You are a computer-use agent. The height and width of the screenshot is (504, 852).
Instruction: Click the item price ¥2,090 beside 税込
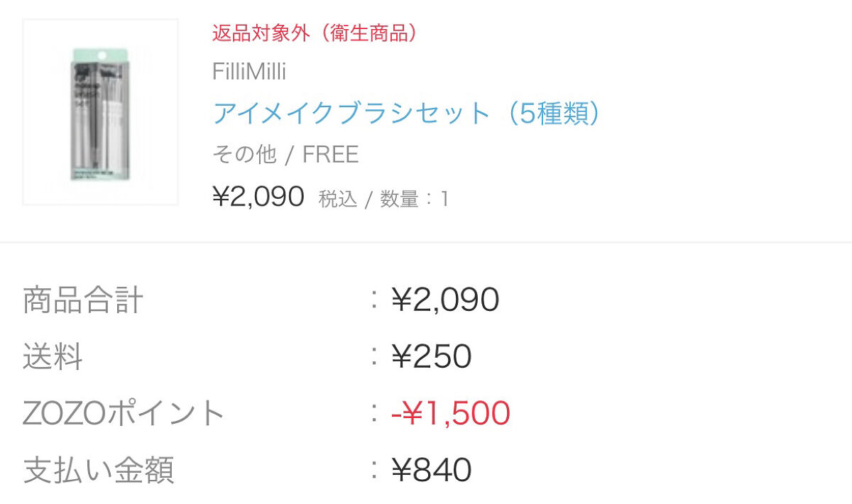(258, 197)
